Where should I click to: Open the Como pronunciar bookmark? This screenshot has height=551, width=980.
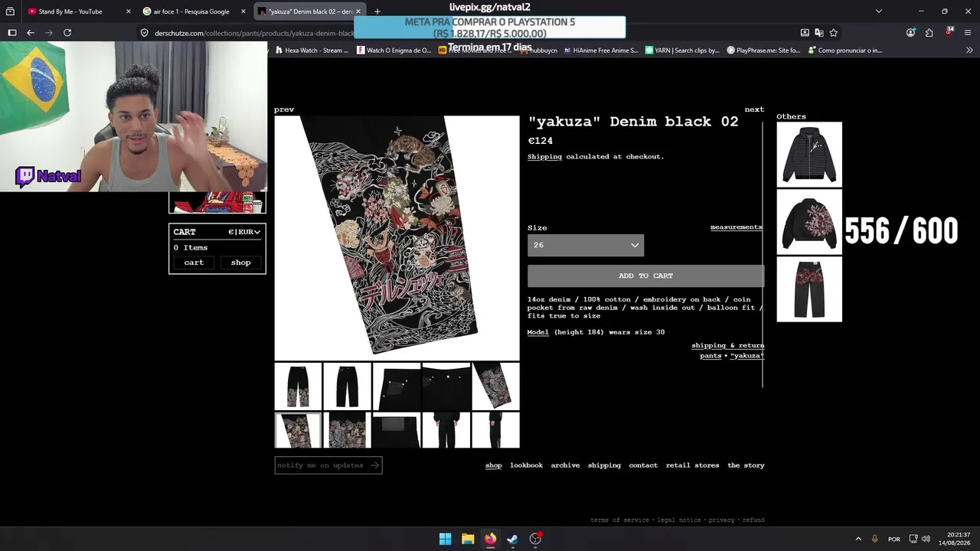pyautogui.click(x=844, y=51)
